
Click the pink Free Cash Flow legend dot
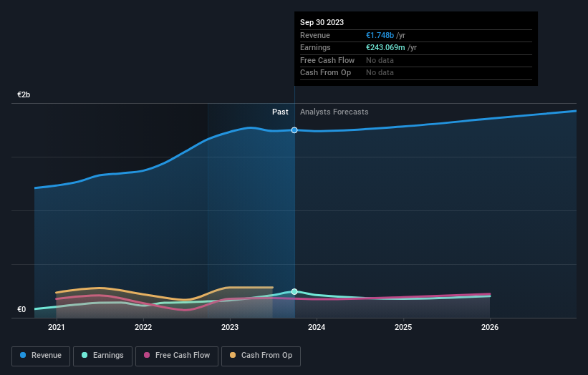(147, 355)
